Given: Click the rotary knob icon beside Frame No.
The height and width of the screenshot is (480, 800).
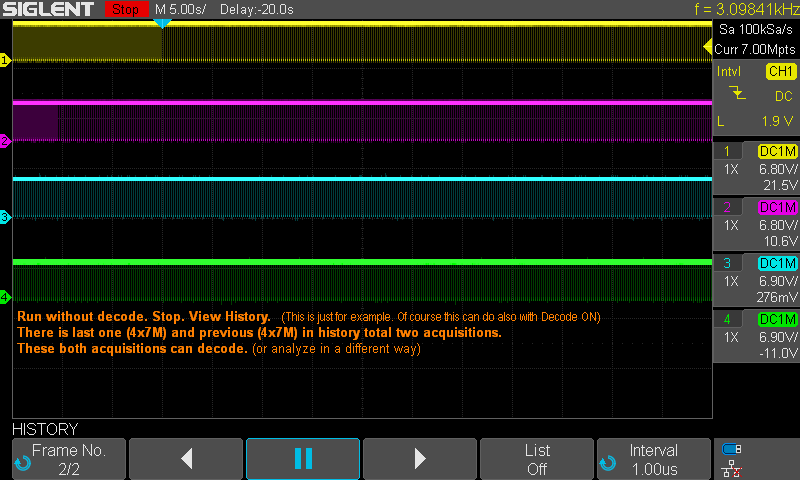Looking at the screenshot, I should coord(22,464).
